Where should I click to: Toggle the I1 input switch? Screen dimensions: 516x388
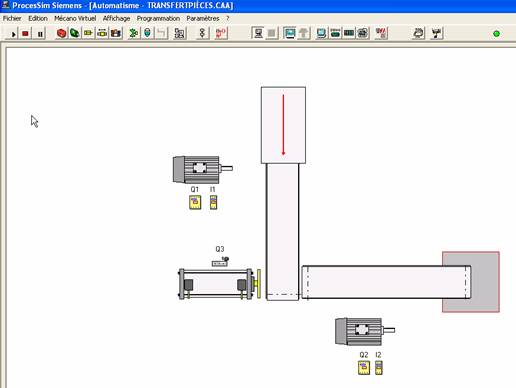[x=213, y=202]
